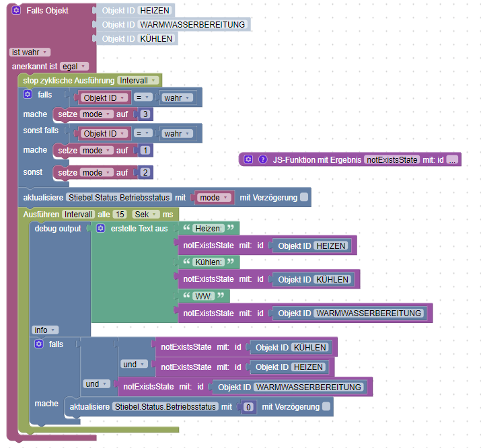The width and height of the screenshot is (481, 448).
Task: Select 'erstelle Text aus' block label
Action: click(x=139, y=229)
